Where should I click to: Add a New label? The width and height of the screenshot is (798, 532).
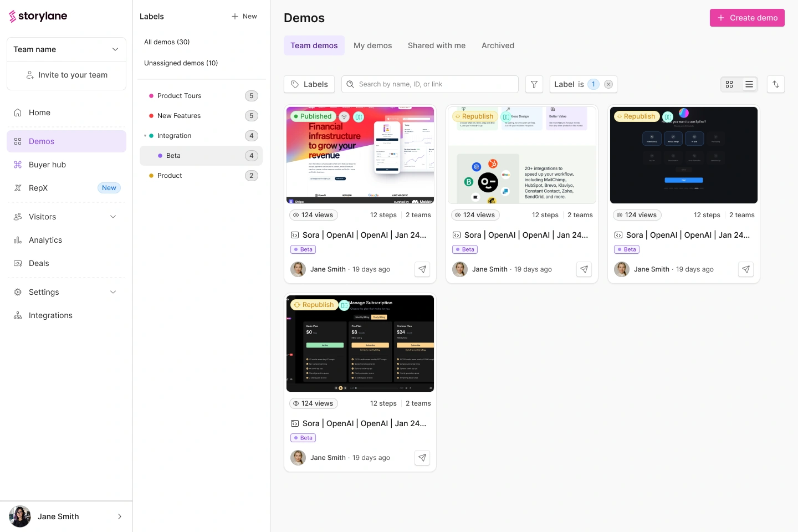coord(244,17)
